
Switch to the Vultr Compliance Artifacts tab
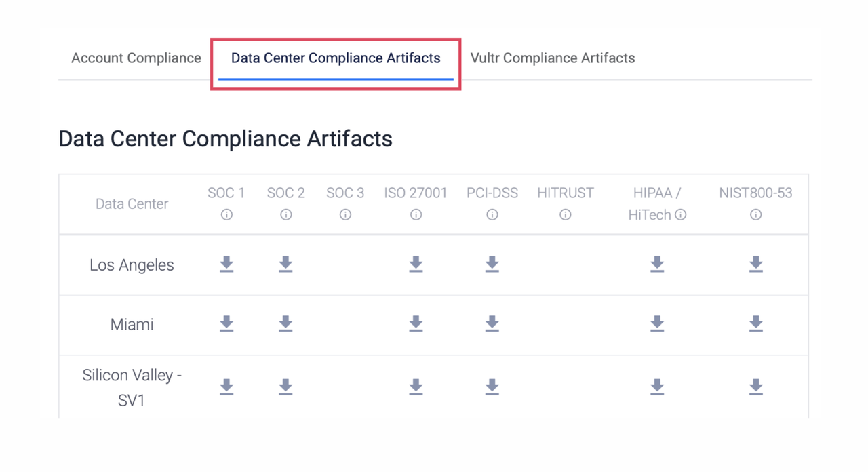pyautogui.click(x=552, y=58)
